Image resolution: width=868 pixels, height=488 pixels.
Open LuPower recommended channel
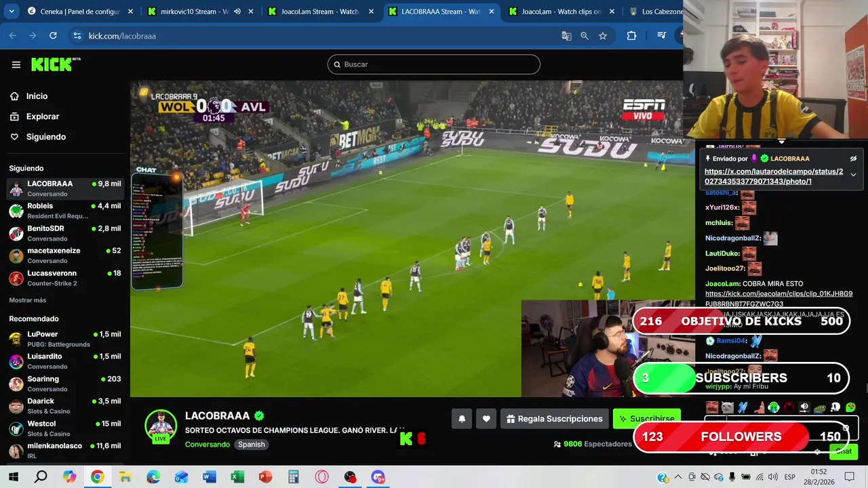click(65, 339)
